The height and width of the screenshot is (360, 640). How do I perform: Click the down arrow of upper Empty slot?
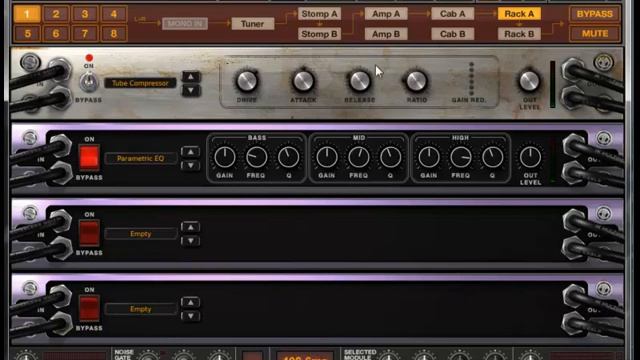pos(191,241)
